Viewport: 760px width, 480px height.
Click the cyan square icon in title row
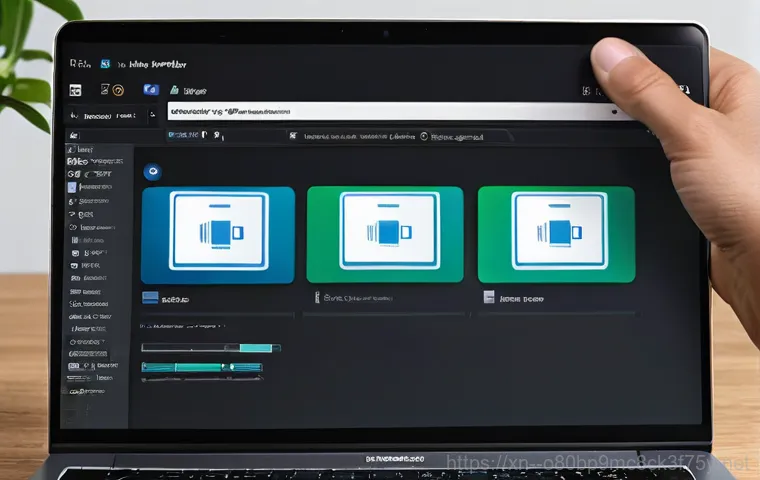[x=105, y=64]
